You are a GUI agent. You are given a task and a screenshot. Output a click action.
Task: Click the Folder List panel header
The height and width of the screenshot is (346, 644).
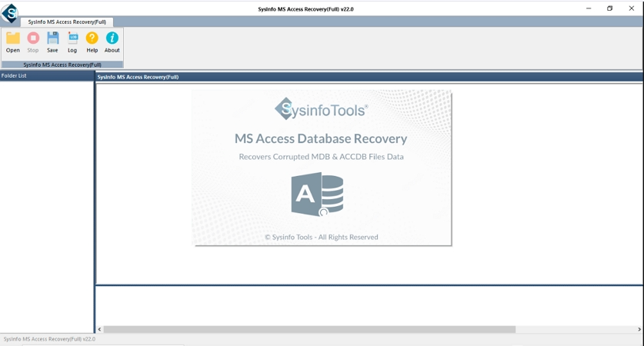click(x=47, y=76)
